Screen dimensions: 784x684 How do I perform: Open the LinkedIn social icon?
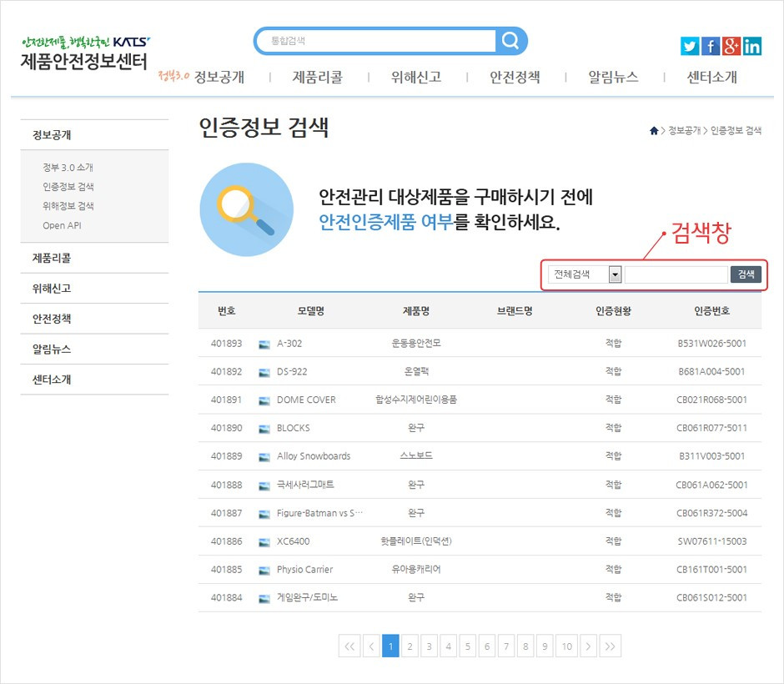click(752, 47)
